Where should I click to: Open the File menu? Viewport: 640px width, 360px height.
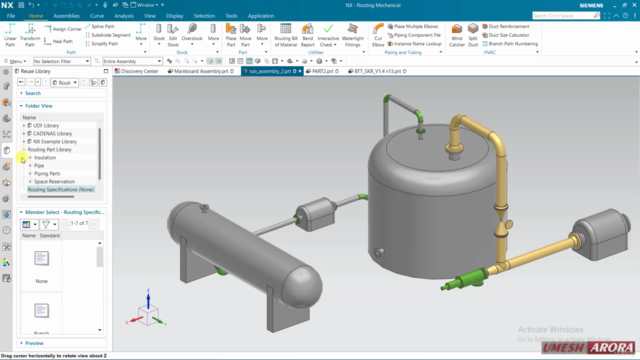[x=11, y=16]
